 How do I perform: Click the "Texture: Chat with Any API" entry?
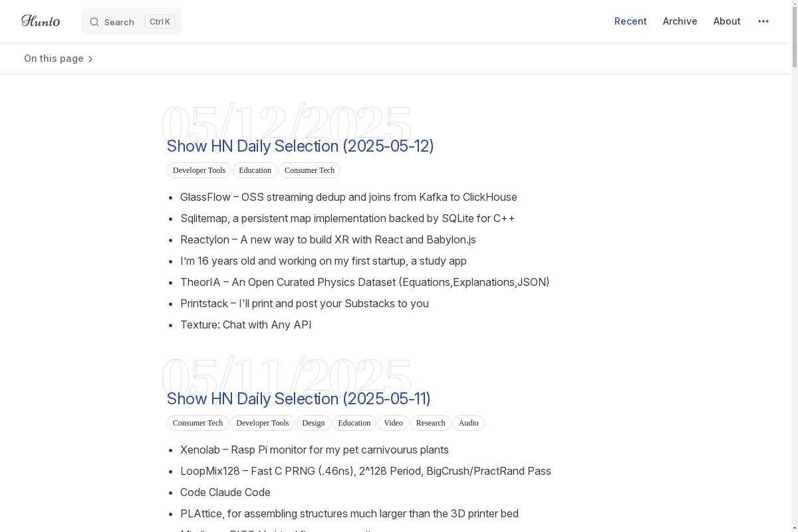[x=245, y=325]
